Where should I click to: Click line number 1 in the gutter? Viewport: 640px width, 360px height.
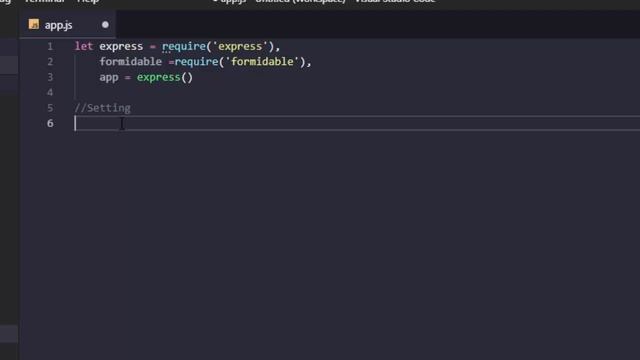pos(50,47)
